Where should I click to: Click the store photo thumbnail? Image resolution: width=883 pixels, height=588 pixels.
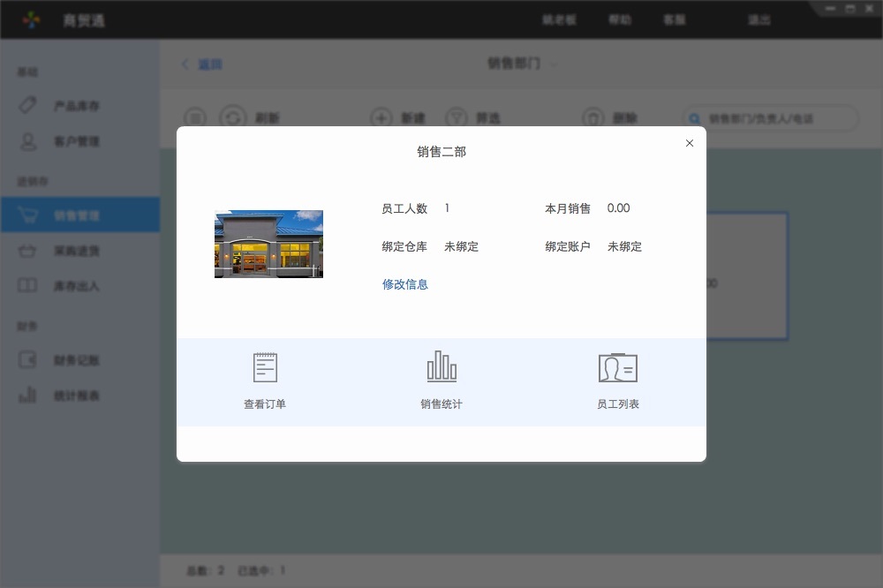(x=268, y=244)
